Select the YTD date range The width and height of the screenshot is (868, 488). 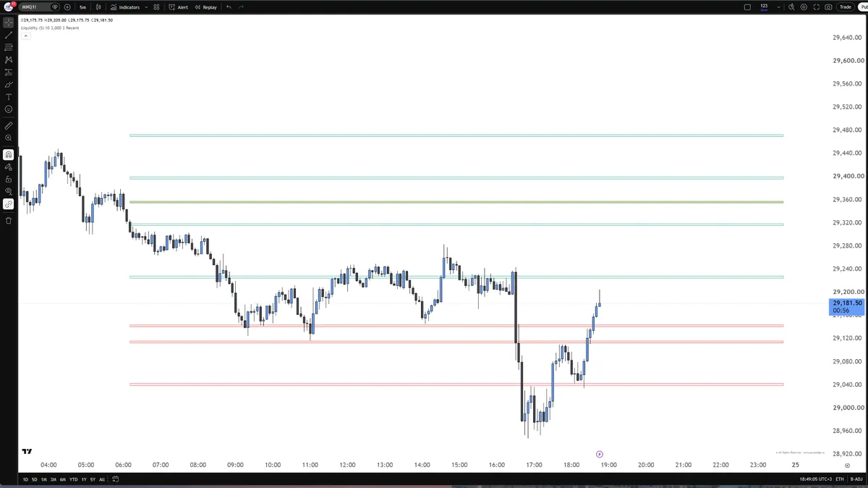[73, 479]
